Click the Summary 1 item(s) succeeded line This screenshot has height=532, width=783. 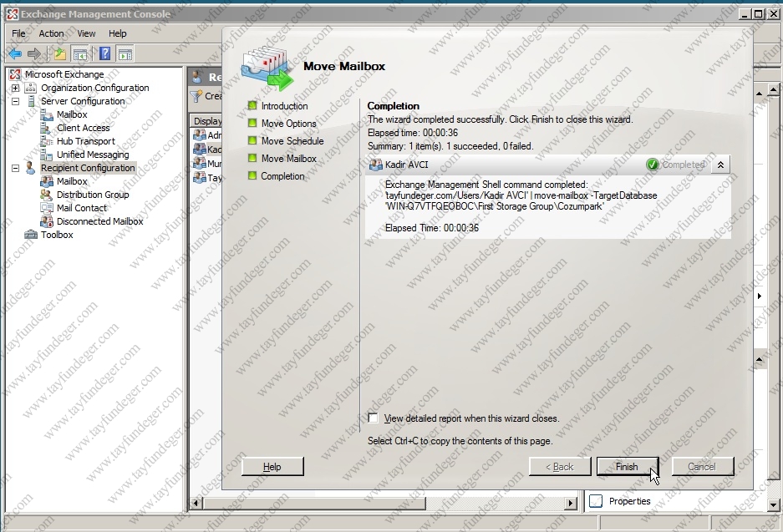pyautogui.click(x=450, y=146)
